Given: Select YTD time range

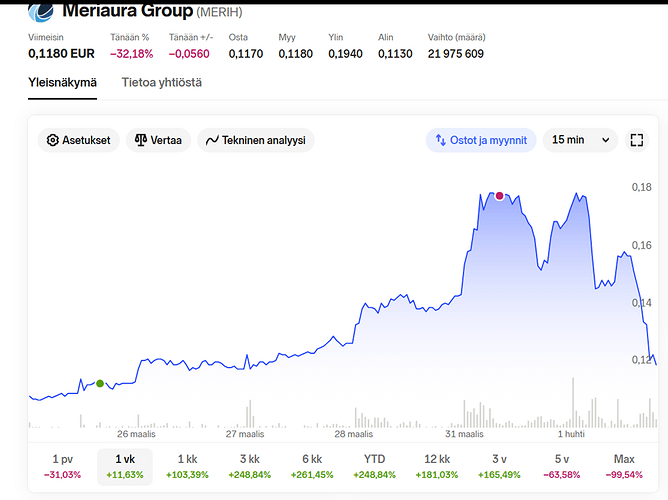Looking at the screenshot, I should coord(374,466).
